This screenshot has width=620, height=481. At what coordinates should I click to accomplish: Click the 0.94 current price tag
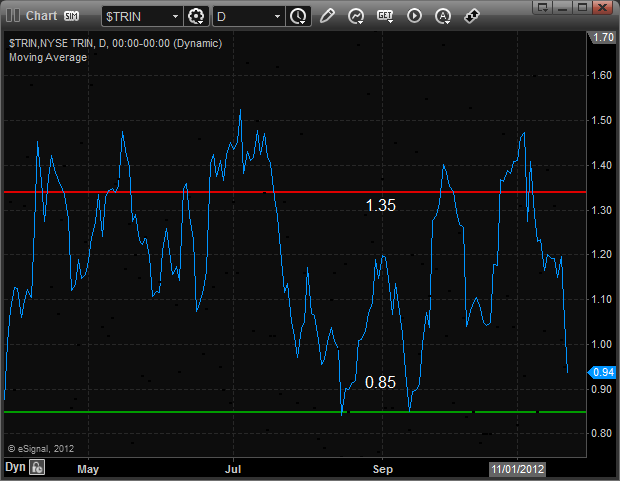click(603, 372)
